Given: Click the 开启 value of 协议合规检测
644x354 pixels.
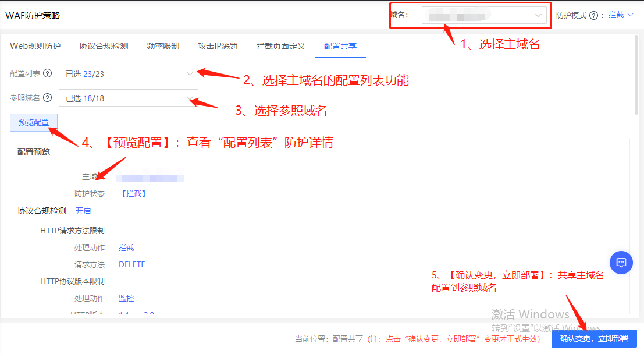Looking at the screenshot, I should coord(83,211).
